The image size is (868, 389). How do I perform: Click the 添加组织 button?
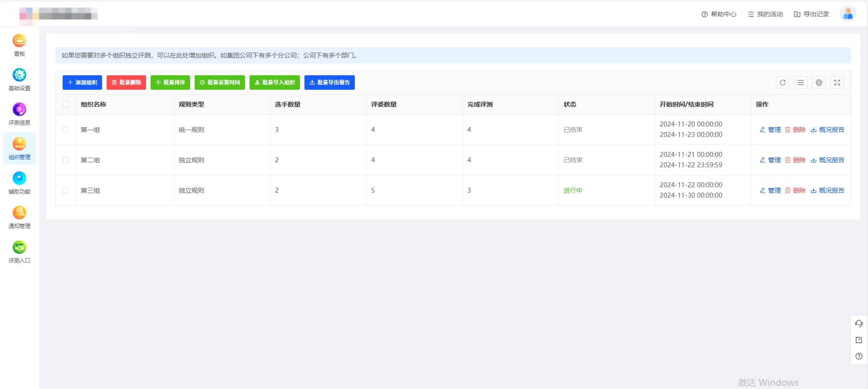click(82, 83)
